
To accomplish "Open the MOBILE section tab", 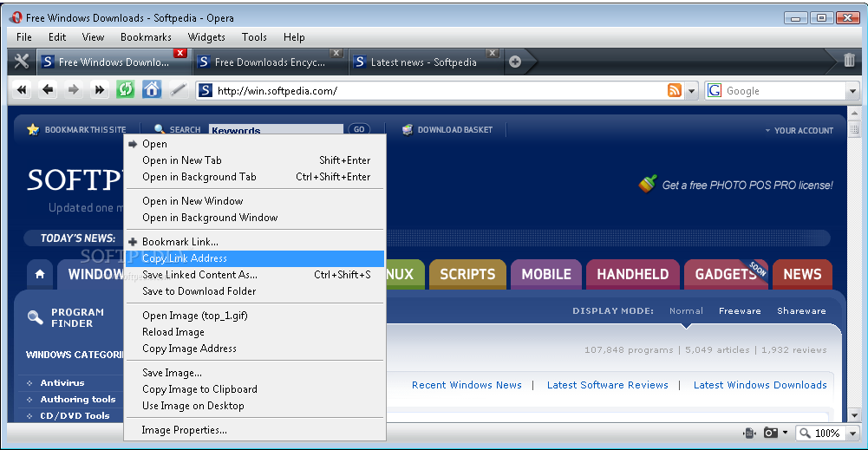I will [545, 274].
